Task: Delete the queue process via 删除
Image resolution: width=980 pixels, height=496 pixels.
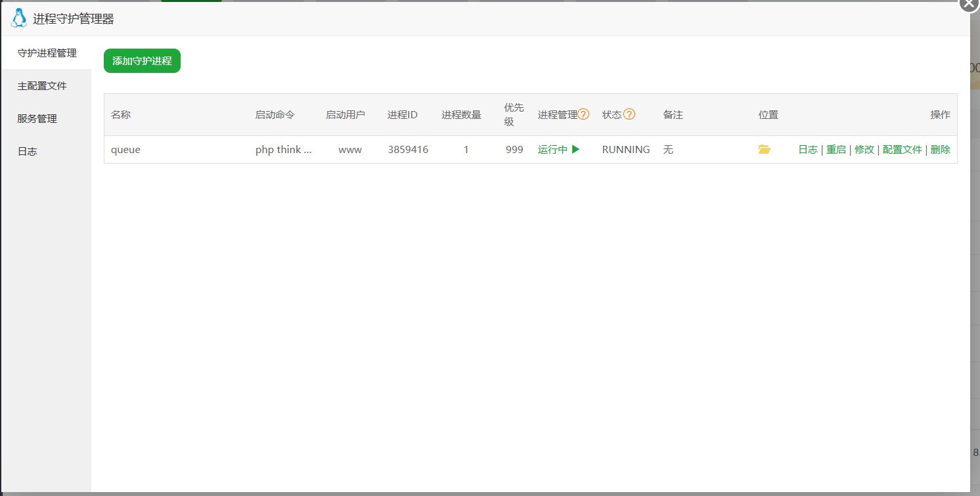Action: coord(941,150)
